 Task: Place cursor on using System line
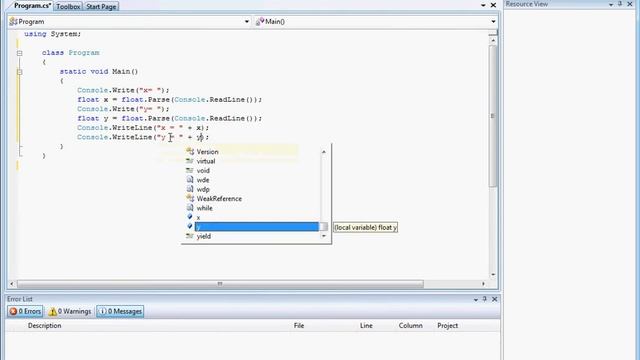[52, 34]
